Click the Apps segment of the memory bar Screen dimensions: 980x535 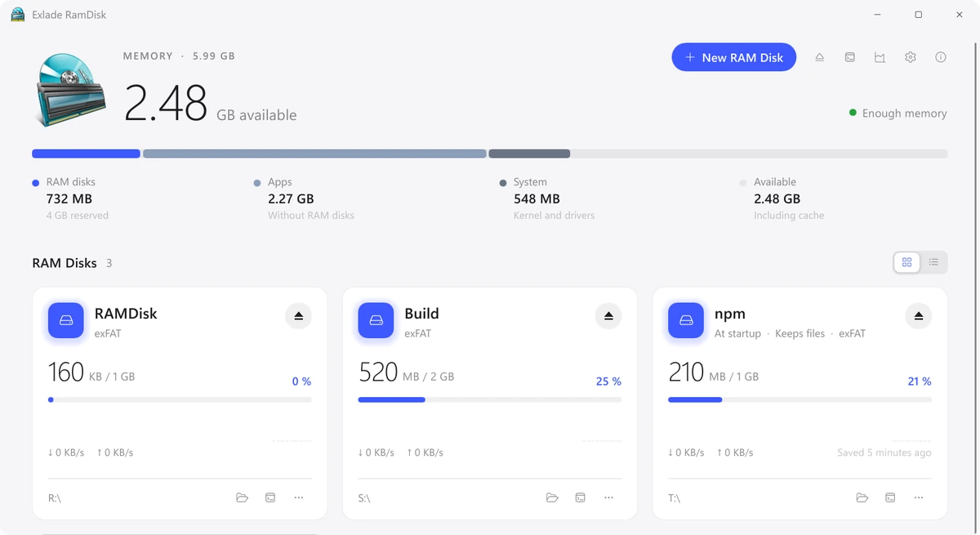click(x=314, y=154)
